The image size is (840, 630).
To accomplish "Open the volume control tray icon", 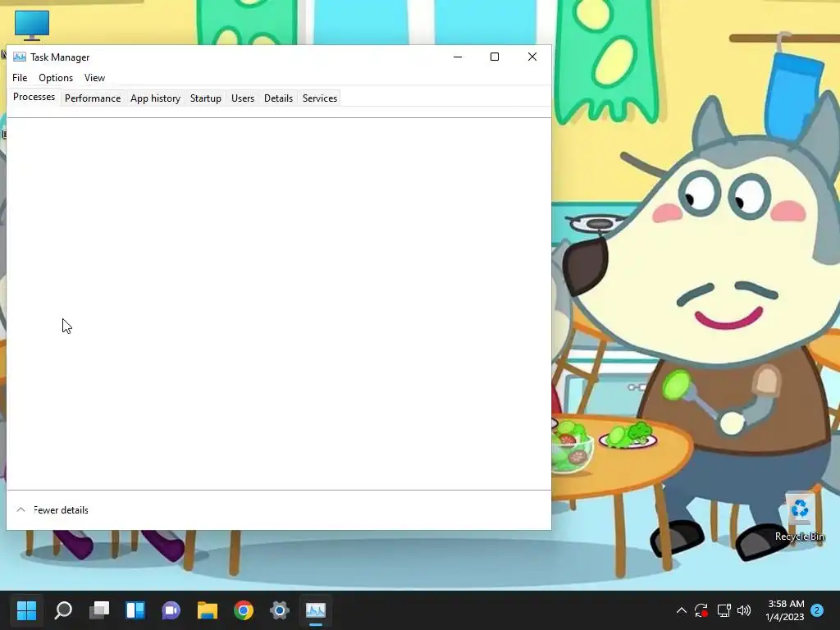I will [743, 610].
